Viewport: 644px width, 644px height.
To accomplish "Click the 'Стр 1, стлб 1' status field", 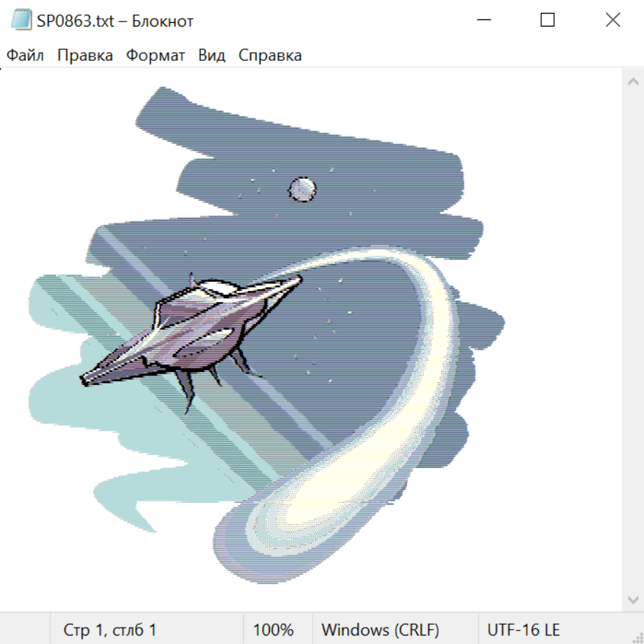I will pyautogui.click(x=110, y=630).
